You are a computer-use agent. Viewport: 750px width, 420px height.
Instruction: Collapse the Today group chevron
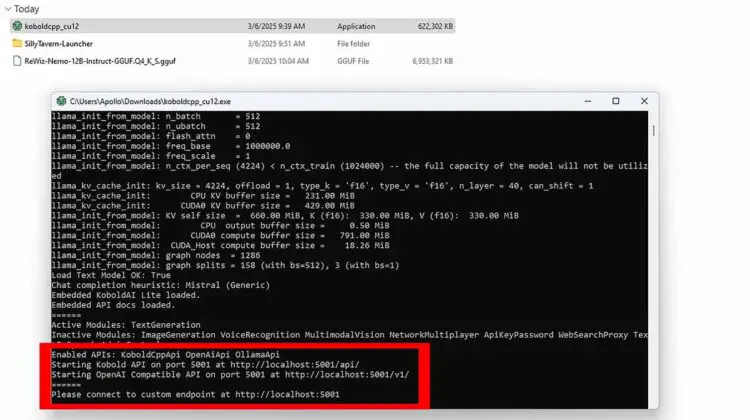click(x=8, y=9)
